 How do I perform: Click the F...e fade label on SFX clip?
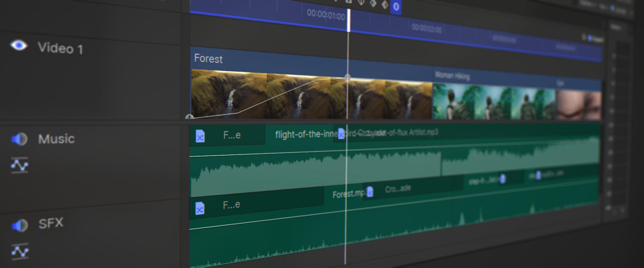click(x=231, y=204)
